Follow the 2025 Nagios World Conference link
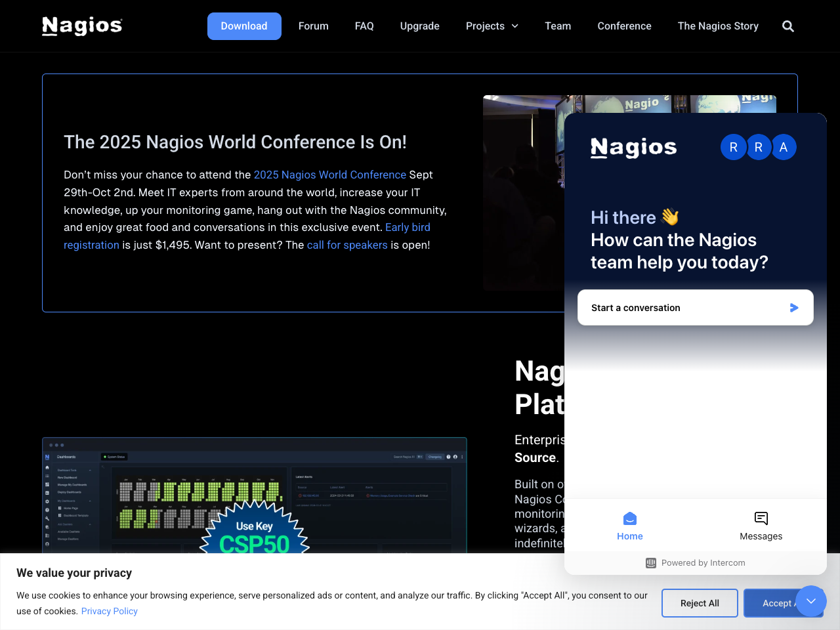 tap(330, 175)
